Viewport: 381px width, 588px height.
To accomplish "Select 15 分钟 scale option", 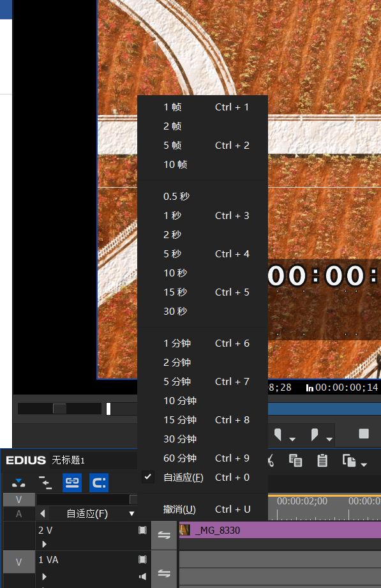I will coord(202,420).
